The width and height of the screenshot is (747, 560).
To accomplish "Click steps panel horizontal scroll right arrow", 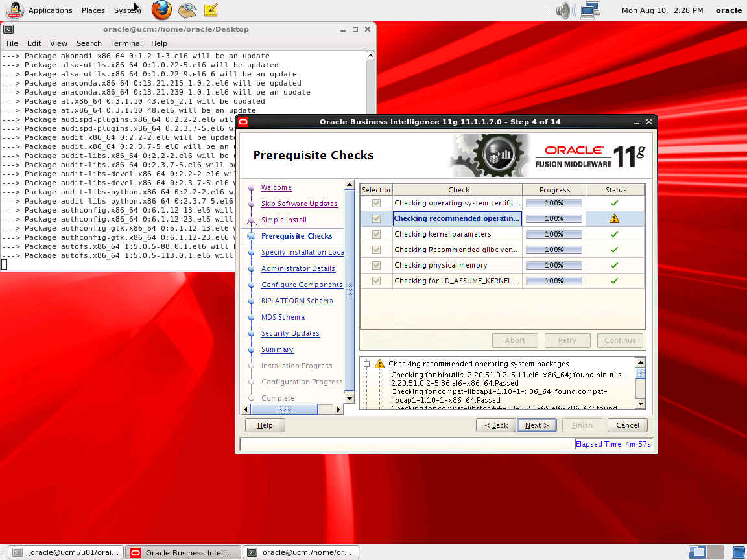I will pyautogui.click(x=338, y=410).
